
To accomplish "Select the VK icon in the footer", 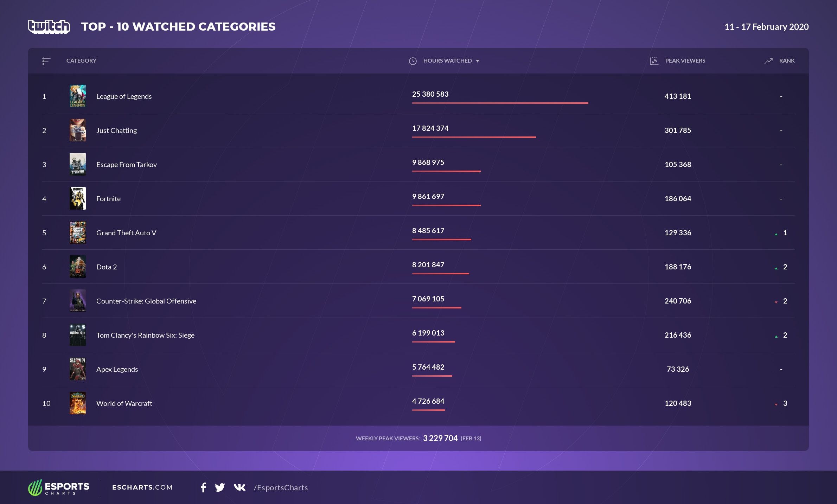I will coord(239,487).
